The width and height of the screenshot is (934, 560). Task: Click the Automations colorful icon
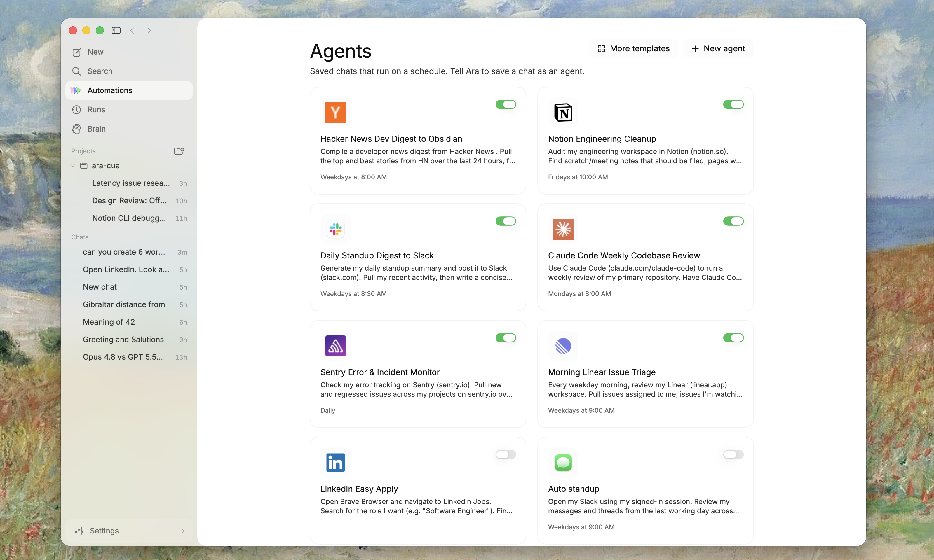pyautogui.click(x=77, y=91)
